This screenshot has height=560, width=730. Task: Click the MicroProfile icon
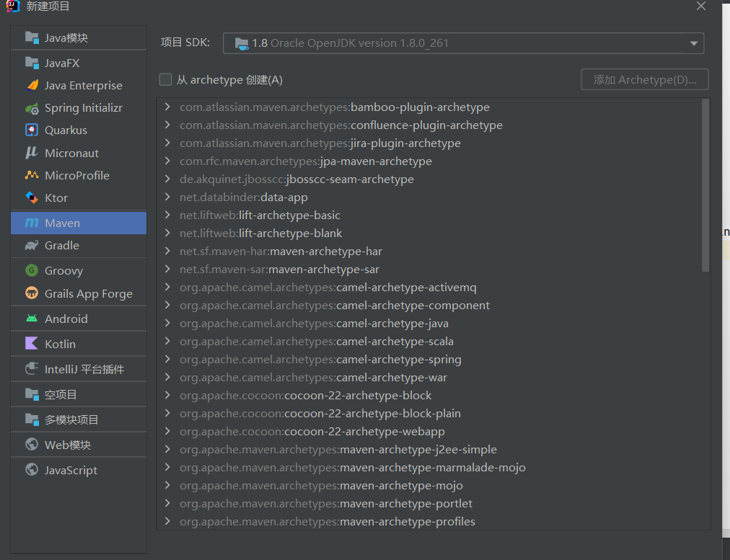click(32, 175)
